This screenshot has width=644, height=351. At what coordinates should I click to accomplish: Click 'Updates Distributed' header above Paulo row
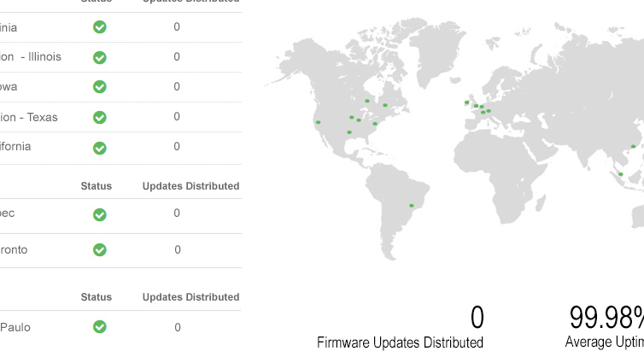tap(191, 297)
